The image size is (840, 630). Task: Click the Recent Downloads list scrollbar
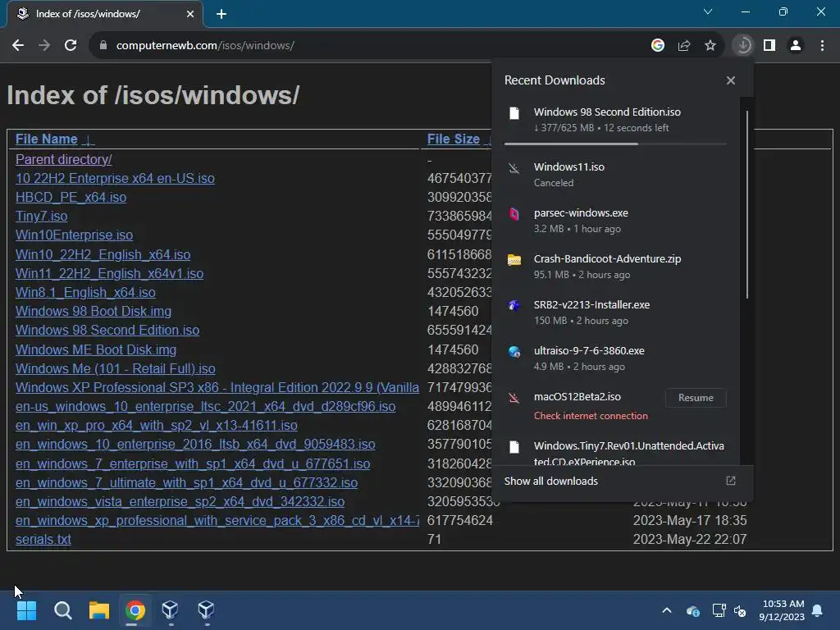[x=747, y=204]
